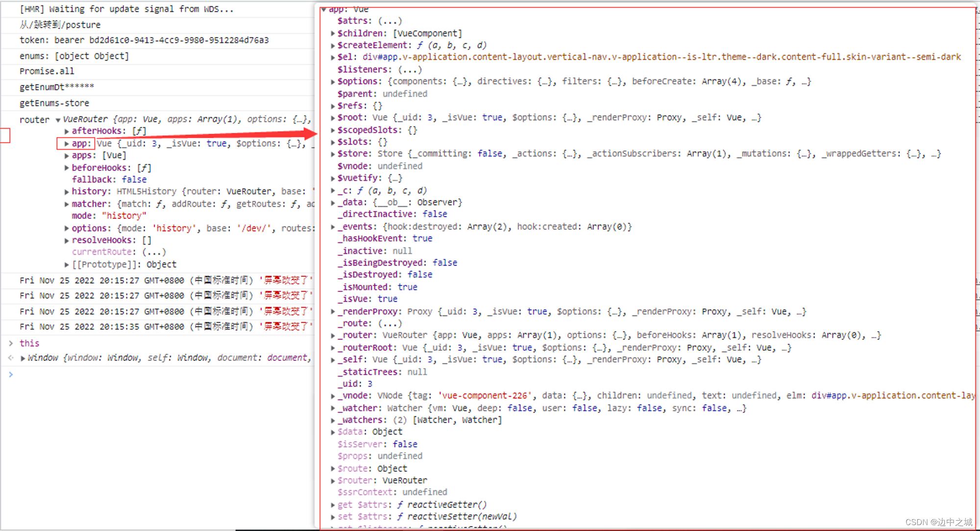Viewport: 980px width, 531px height.
Task: Expand the $options property in app
Action: click(x=333, y=81)
